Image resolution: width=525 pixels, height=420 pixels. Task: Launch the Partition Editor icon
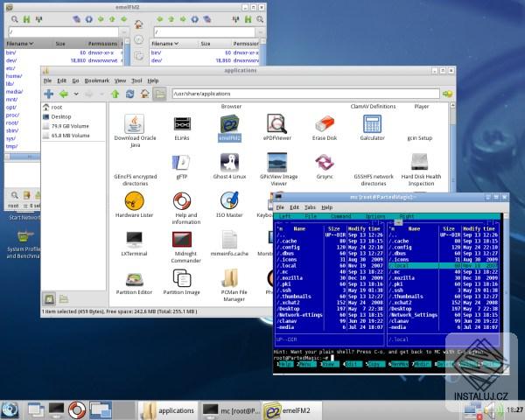pos(134,280)
